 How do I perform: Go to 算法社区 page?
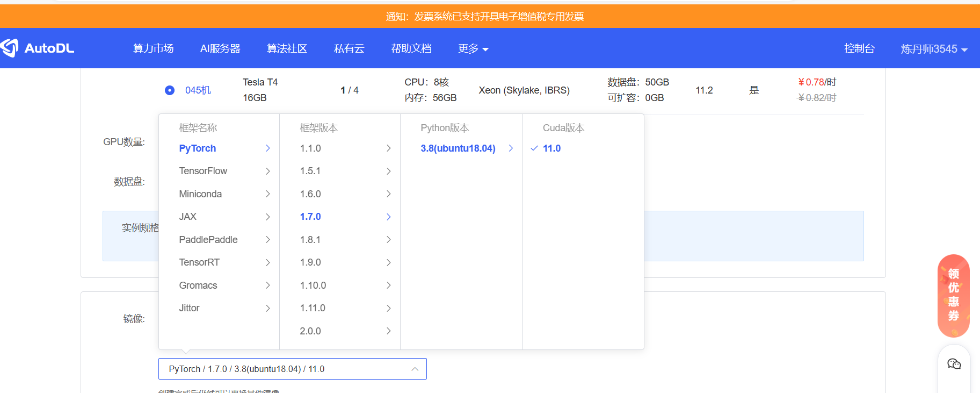coord(287,48)
